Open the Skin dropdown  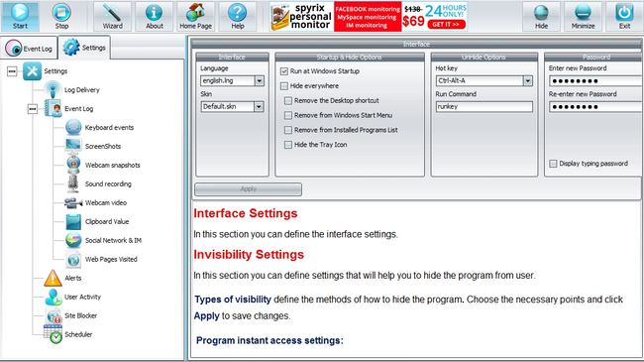coord(259,107)
